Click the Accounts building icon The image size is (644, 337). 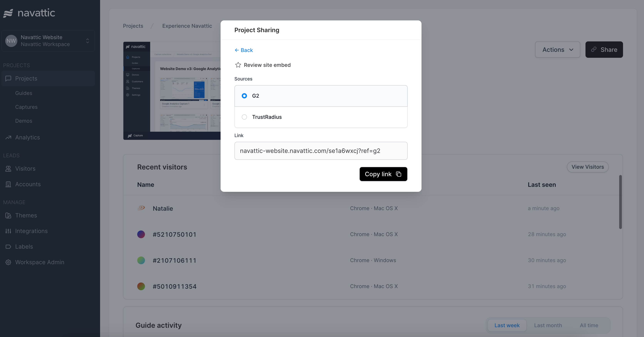point(8,184)
